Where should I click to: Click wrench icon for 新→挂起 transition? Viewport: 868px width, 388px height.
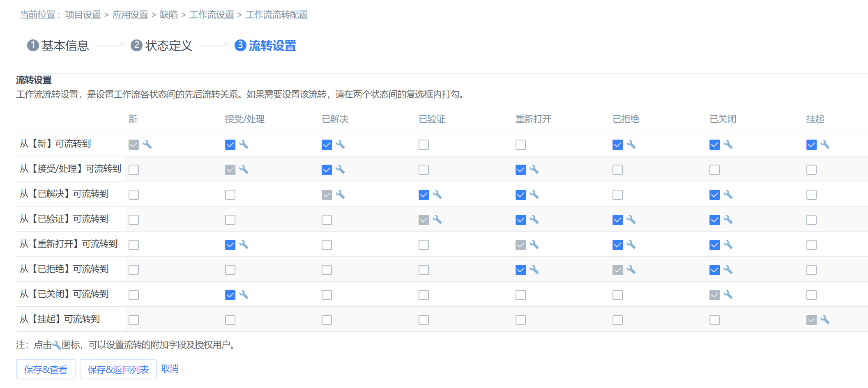click(x=825, y=145)
